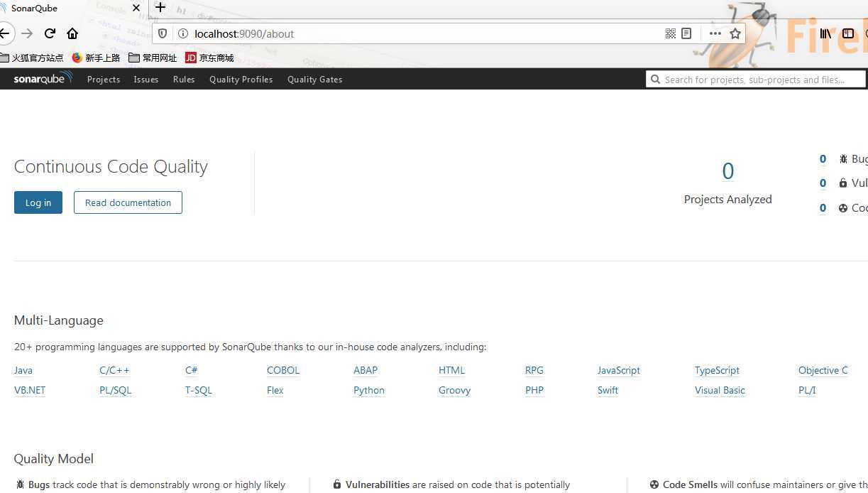Open the PHP language link
This screenshot has width=868, height=493.
pos(534,390)
